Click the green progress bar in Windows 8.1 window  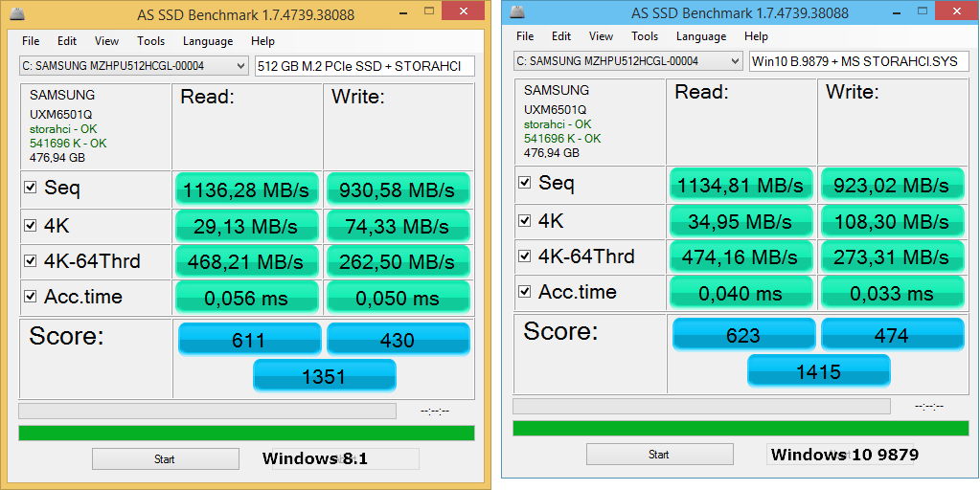point(246,434)
